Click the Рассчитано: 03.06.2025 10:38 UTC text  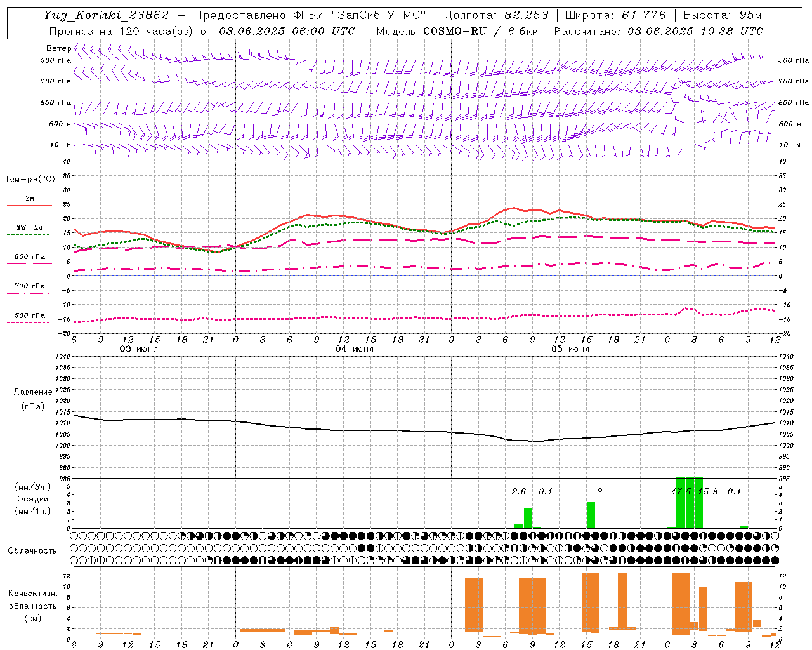(658, 31)
